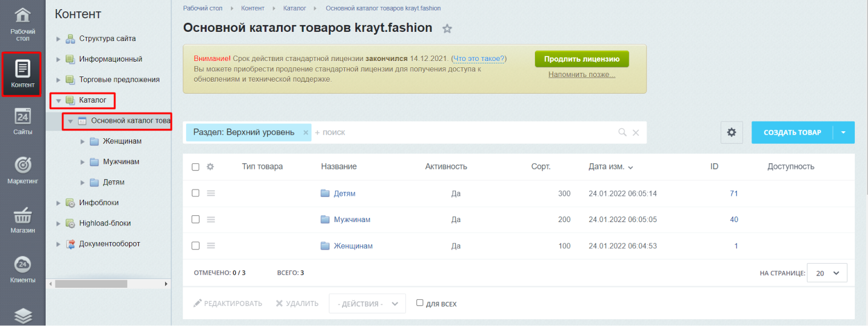Select the Контент sidebar section
868x326 pixels.
point(22,74)
